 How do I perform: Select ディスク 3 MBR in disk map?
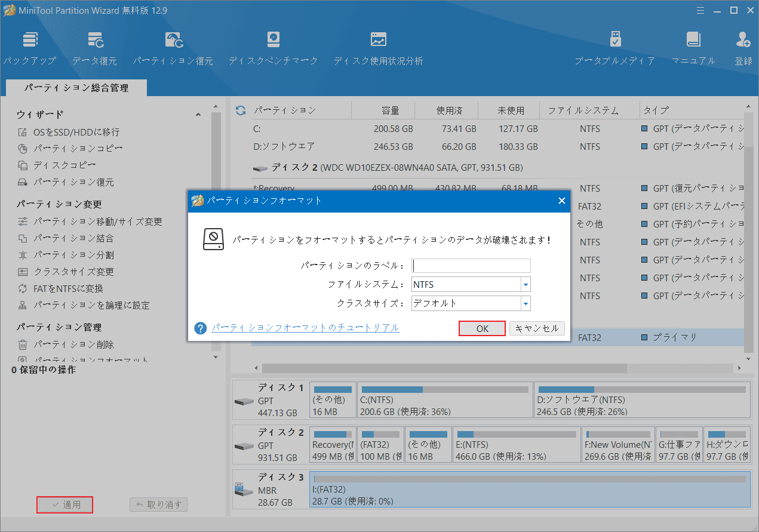[x=271, y=489]
